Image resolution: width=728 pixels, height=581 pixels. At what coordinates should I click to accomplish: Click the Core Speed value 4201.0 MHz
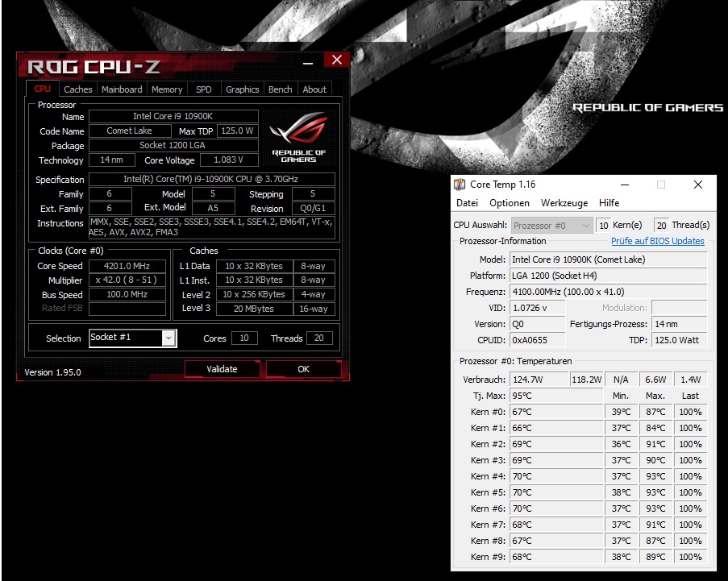(x=127, y=266)
